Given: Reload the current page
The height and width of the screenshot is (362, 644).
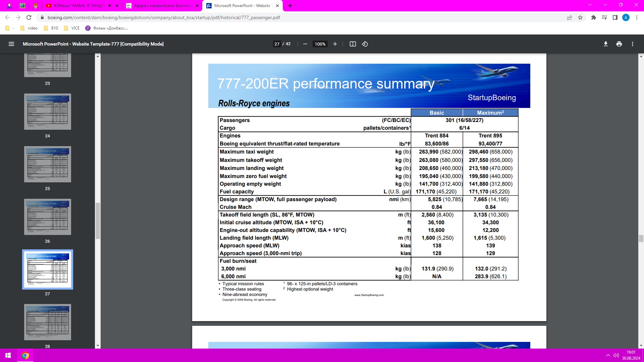Looking at the screenshot, I should [x=29, y=17].
